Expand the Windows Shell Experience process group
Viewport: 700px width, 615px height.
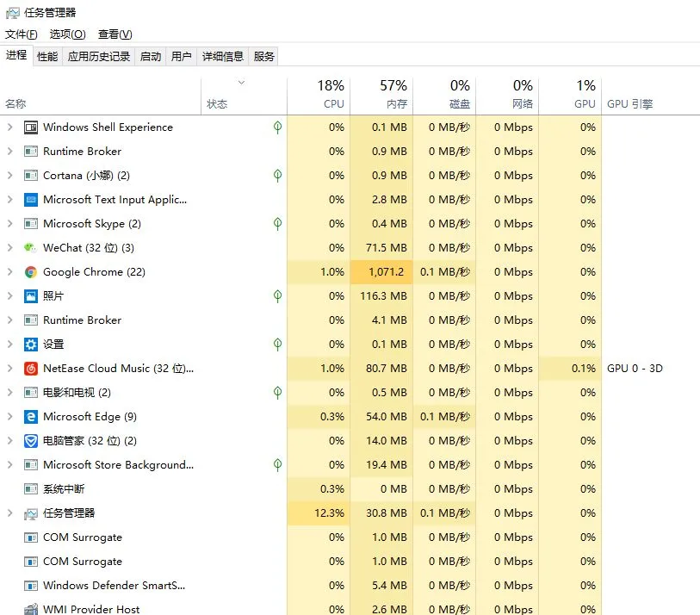pos(9,127)
